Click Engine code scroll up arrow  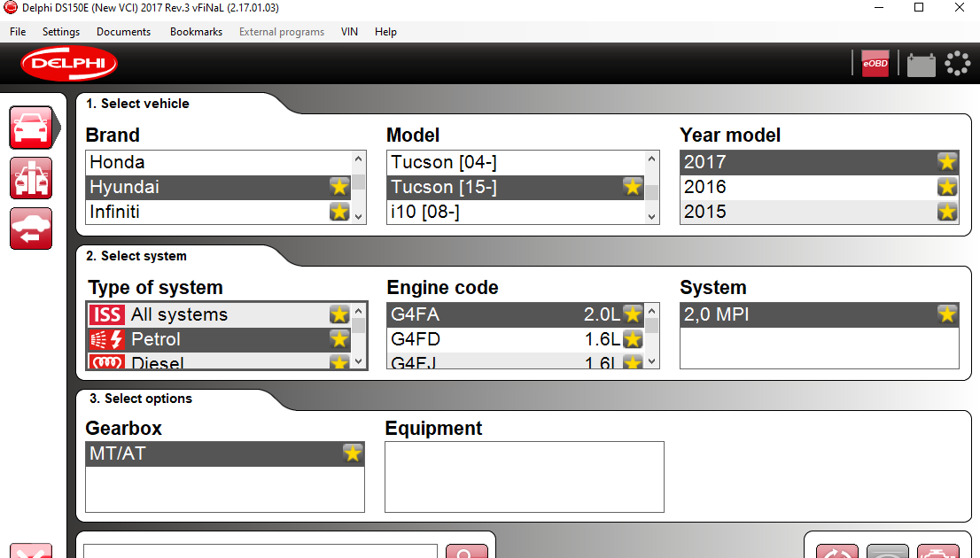(x=652, y=311)
